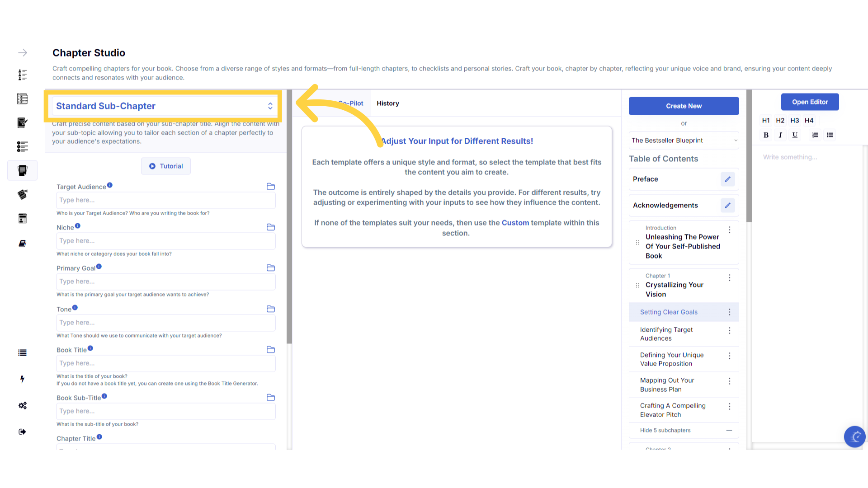The image size is (868, 488).
Task: Click the Create New button
Action: pyautogui.click(x=684, y=106)
